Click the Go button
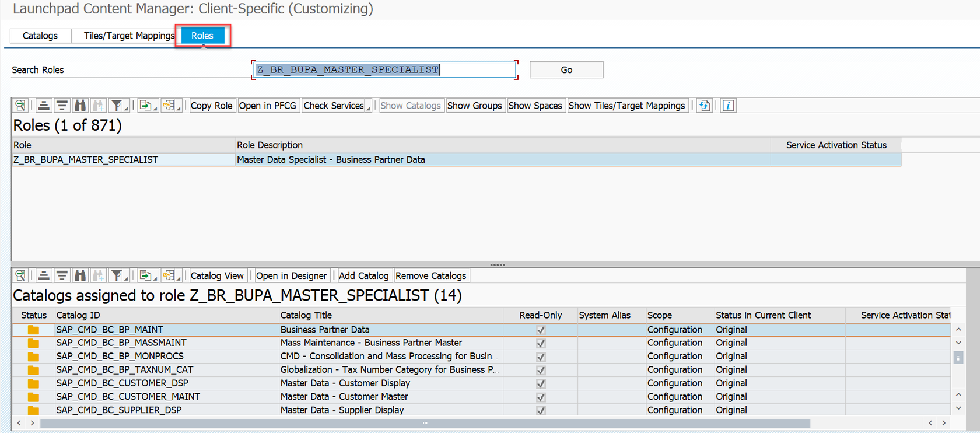The image size is (980, 433). click(566, 69)
